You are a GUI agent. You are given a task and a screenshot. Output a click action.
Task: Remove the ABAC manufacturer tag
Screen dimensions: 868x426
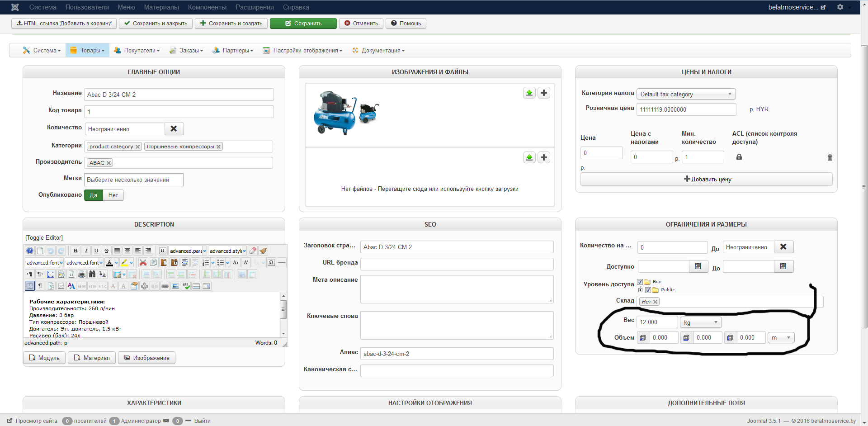pyautogui.click(x=108, y=163)
